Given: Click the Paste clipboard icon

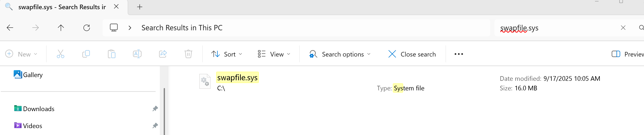Looking at the screenshot, I should [112, 54].
